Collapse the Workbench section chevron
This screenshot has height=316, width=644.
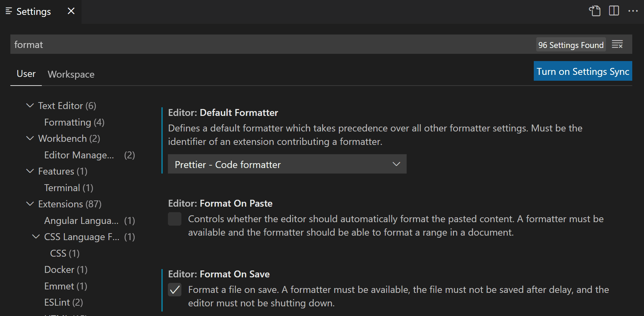pos(30,138)
